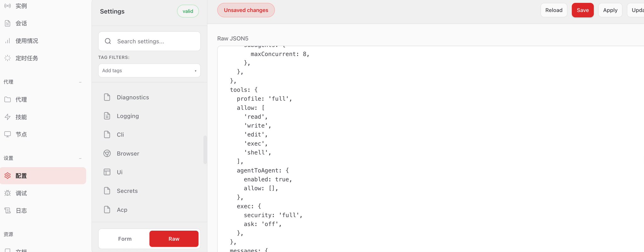
Task: Open the Add tags dropdown
Action: [149, 70]
